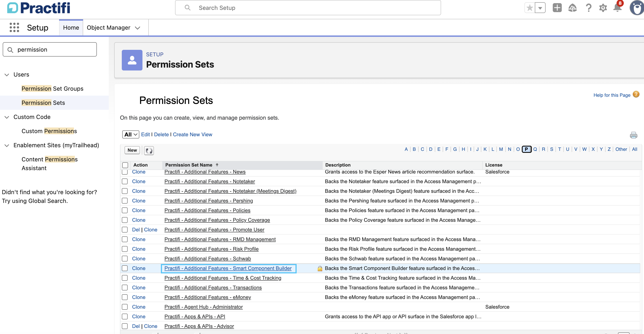Collapse the Users section in sidebar
Screen dimensions: 644x334
[x=7, y=75]
